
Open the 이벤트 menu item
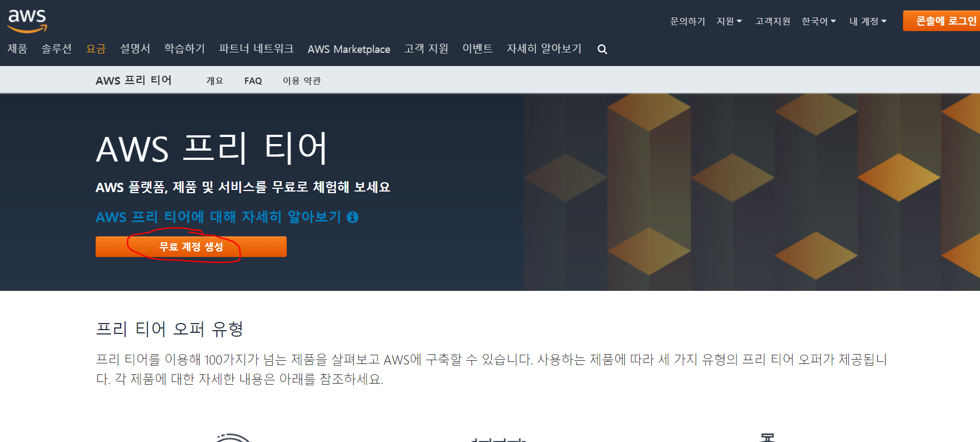coord(477,49)
